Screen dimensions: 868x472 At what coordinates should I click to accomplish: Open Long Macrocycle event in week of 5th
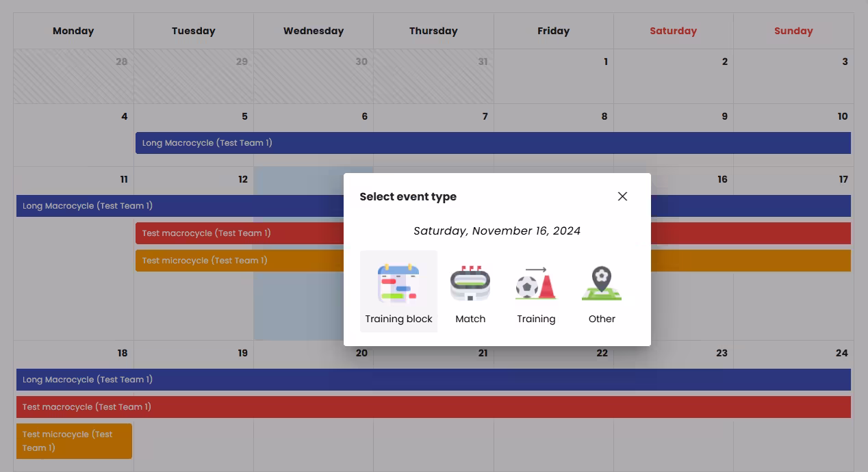tap(493, 143)
